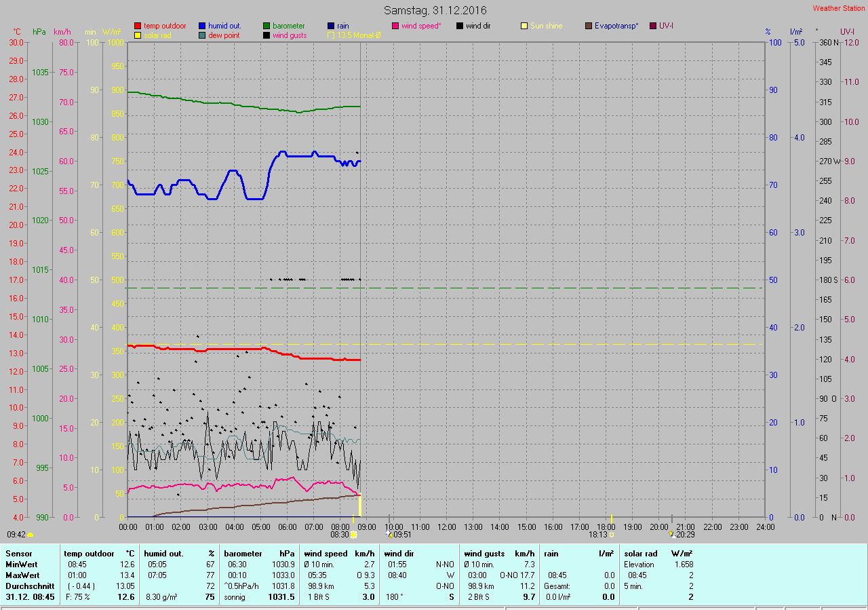The image size is (868, 610).
Task: Click the yellow Sun shine legend swatch
Action: [x=524, y=26]
